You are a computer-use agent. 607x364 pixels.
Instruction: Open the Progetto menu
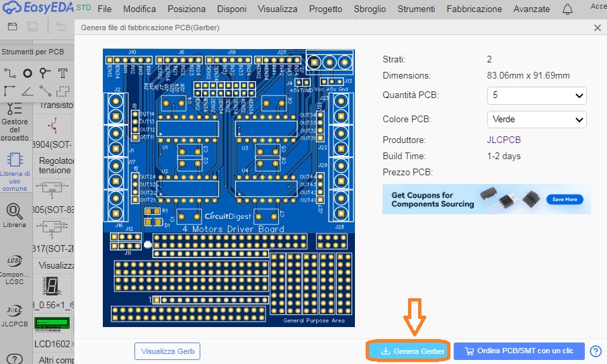(x=325, y=9)
